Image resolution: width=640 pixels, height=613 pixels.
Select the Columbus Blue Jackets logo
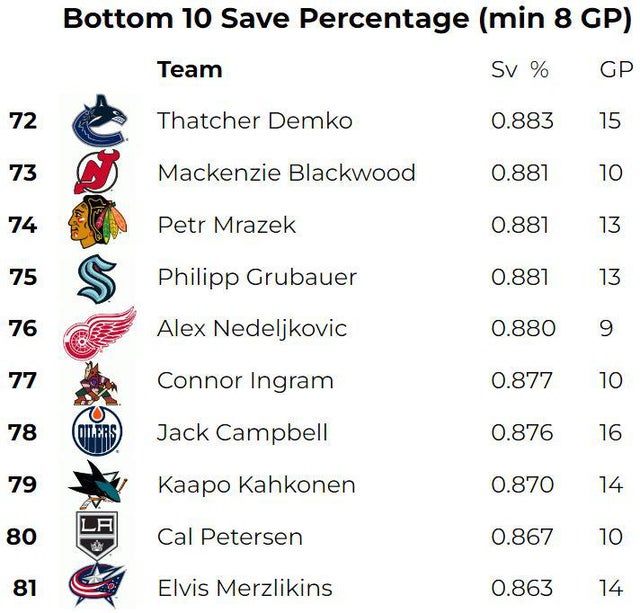pos(98,587)
